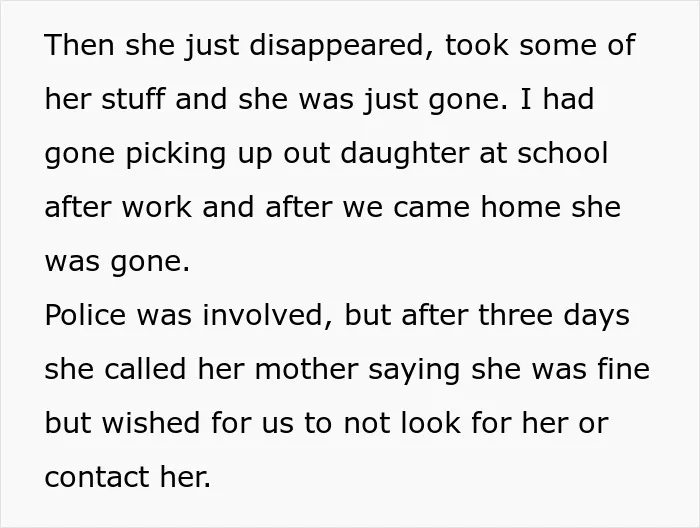This screenshot has width=700, height=528.
Task: Click the word "called" after "she"
Action: tap(145, 369)
